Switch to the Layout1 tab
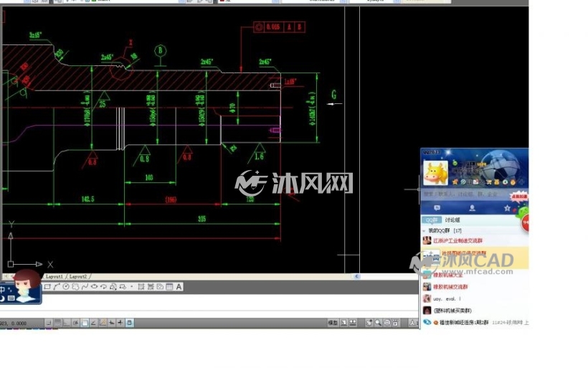The width and height of the screenshot is (588, 368). coord(54,276)
